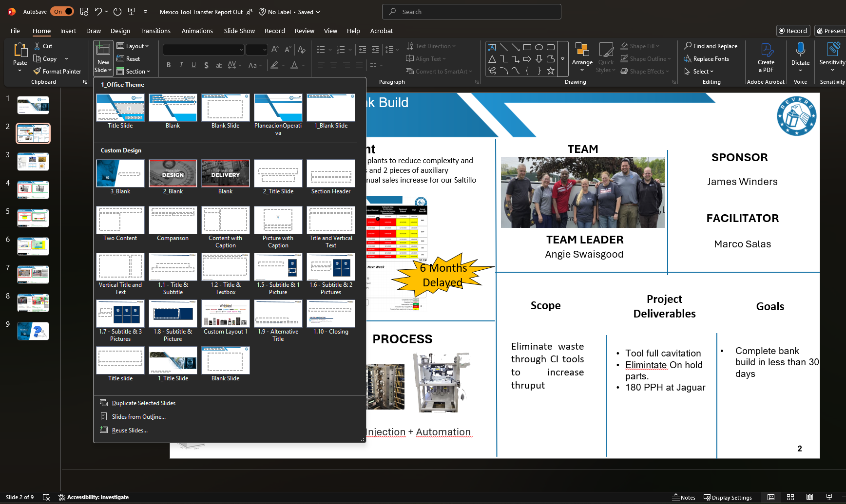Toggle Italic text formatting
The height and width of the screenshot is (504, 846).
pyautogui.click(x=181, y=65)
